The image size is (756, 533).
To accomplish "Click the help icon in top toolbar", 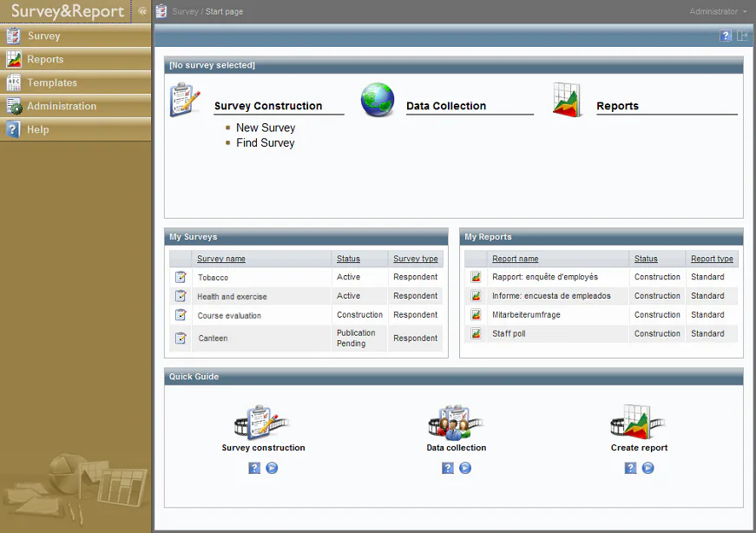I will click(725, 36).
